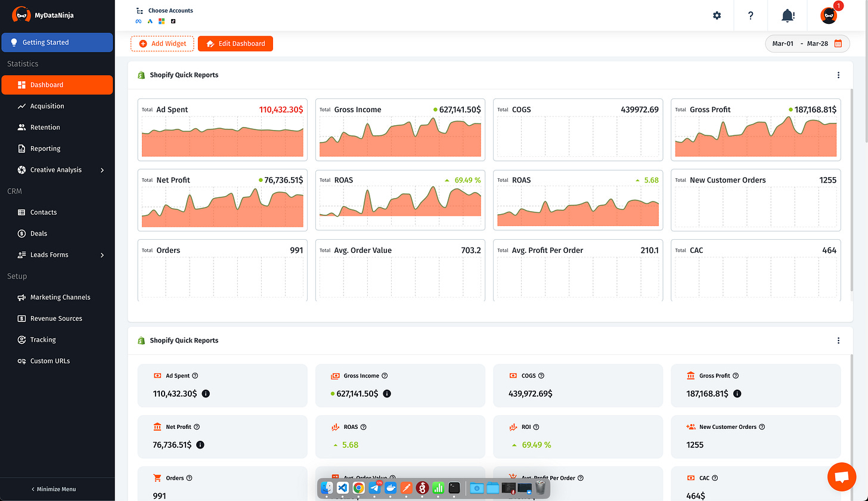Click info icon next to Net Profit value

[x=200, y=445]
